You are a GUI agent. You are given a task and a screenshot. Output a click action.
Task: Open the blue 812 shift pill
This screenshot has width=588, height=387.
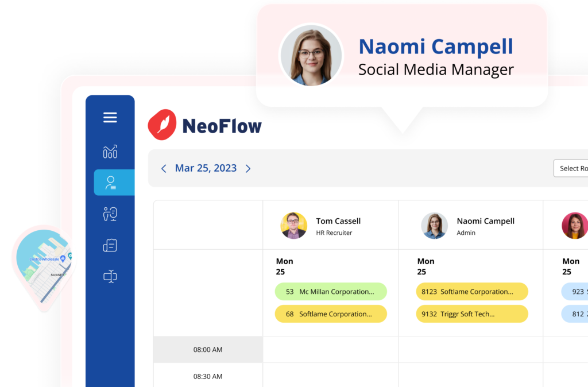[574, 314]
